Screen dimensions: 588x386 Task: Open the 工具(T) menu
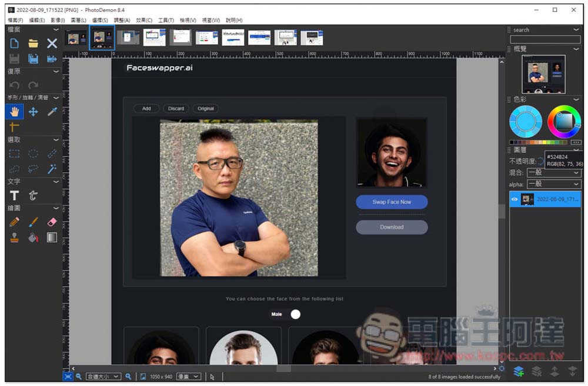coord(166,20)
